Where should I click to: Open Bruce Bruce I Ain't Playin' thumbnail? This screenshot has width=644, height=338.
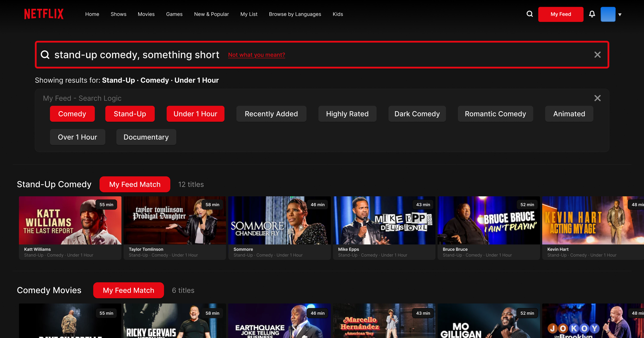click(489, 220)
